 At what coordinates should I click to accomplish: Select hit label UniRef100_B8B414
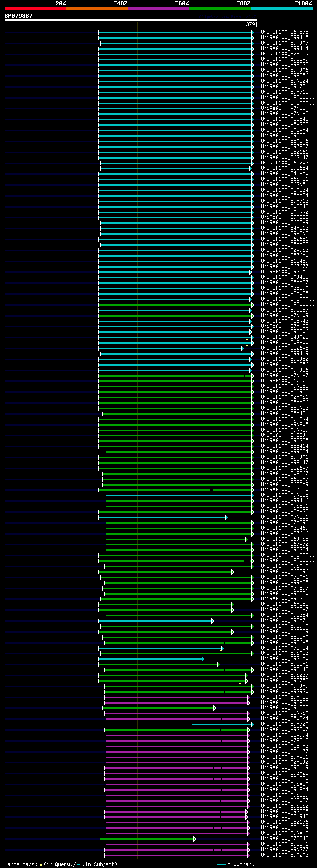(x=284, y=446)
